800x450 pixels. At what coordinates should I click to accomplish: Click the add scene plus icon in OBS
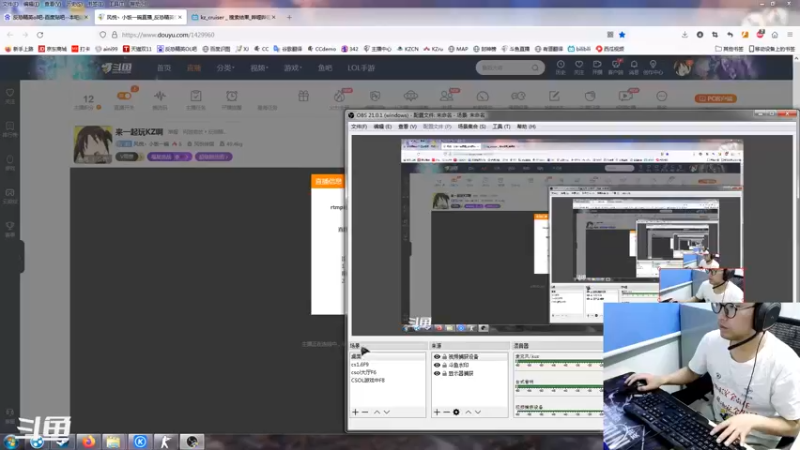tap(356, 412)
